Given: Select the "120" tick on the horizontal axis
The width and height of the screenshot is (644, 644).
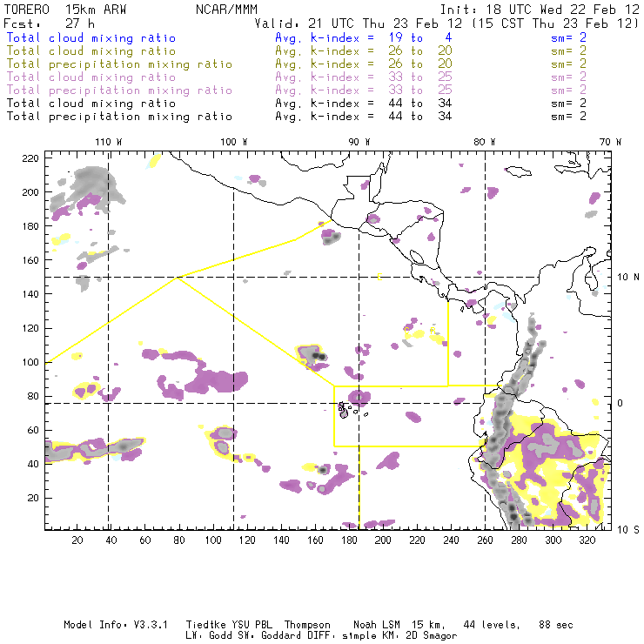Looking at the screenshot, I should (x=247, y=540).
